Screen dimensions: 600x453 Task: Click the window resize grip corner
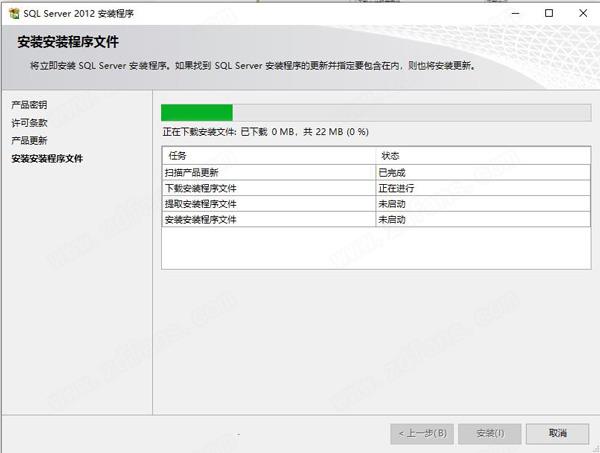[x=596, y=449]
